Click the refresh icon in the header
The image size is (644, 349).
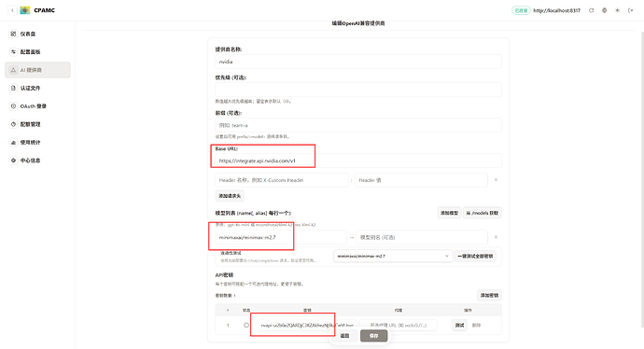coord(592,10)
